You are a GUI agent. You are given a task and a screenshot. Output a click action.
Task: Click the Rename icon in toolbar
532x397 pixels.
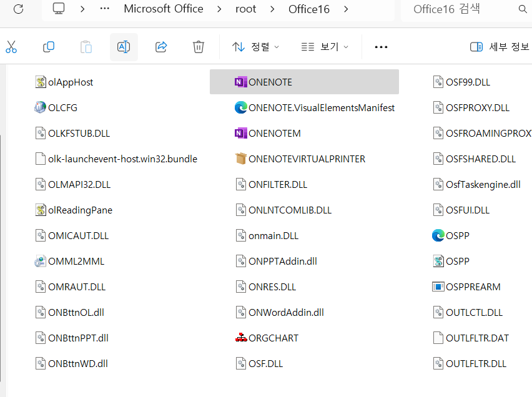tap(124, 47)
